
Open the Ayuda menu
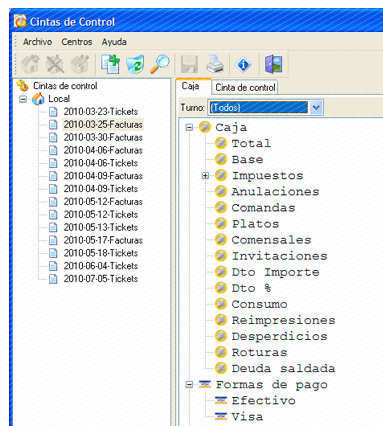[x=114, y=42]
